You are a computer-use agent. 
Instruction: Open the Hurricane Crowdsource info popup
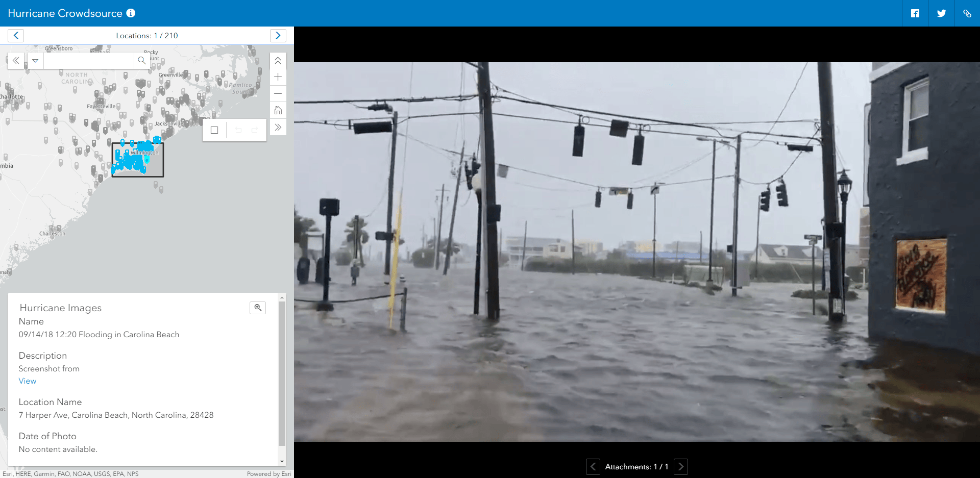(131, 13)
